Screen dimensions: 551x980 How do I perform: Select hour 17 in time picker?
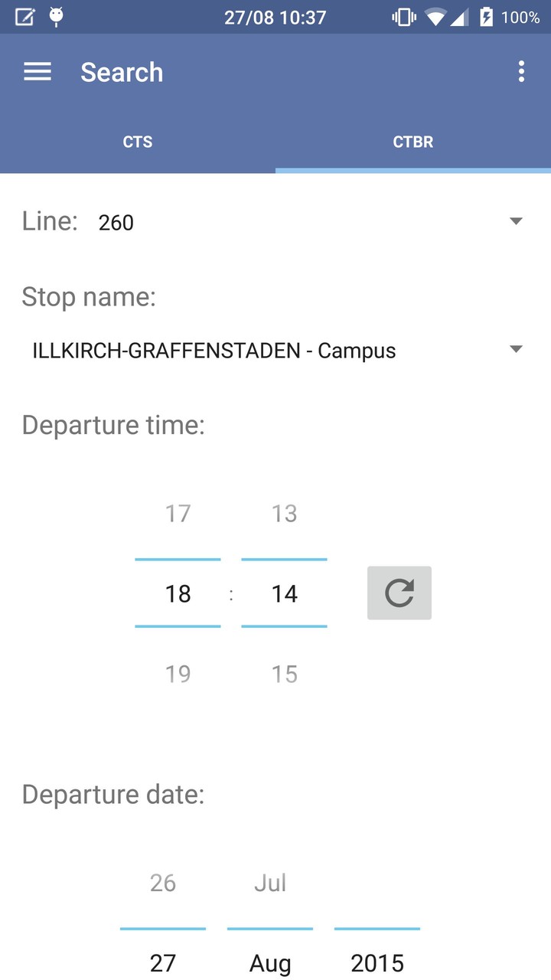(178, 513)
